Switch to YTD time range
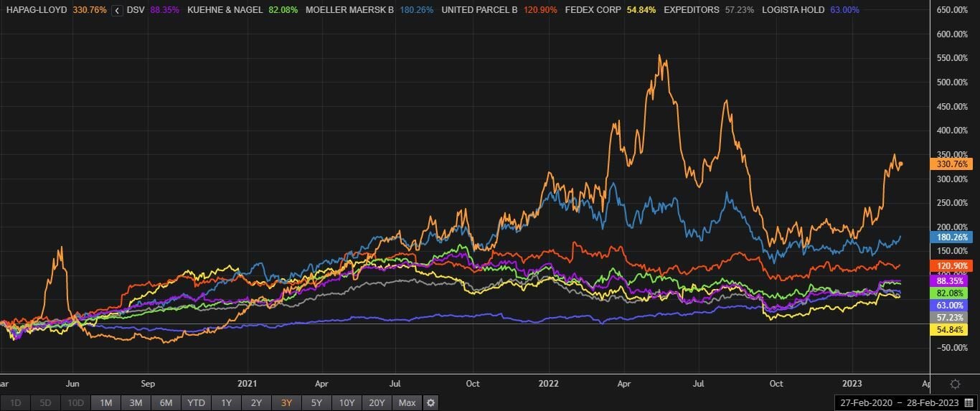The width and height of the screenshot is (980, 411). coord(196,403)
